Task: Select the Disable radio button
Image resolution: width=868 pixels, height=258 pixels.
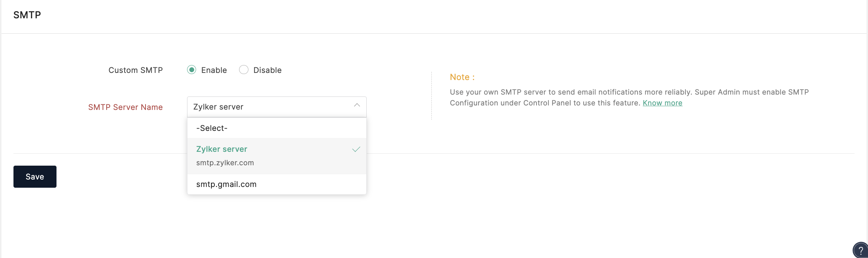Action: (x=244, y=70)
